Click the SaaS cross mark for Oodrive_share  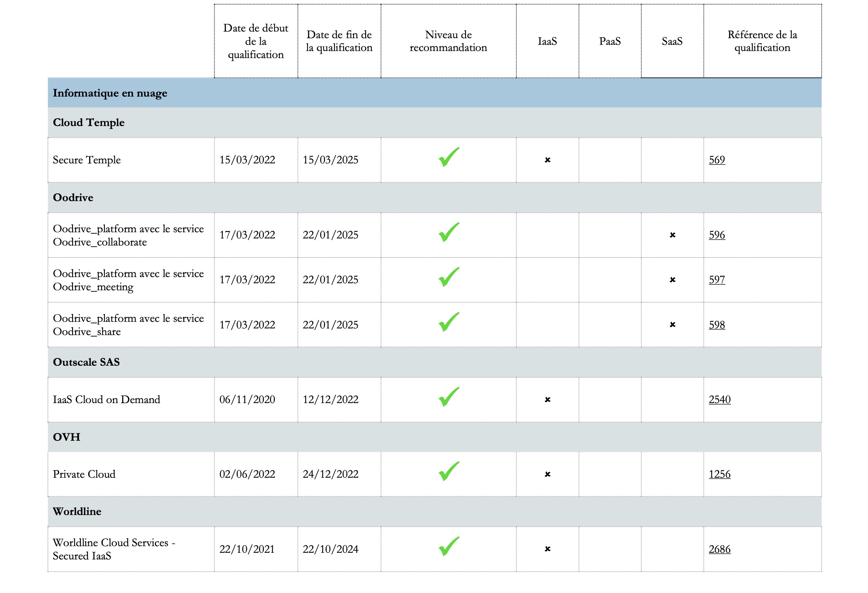[x=672, y=325]
